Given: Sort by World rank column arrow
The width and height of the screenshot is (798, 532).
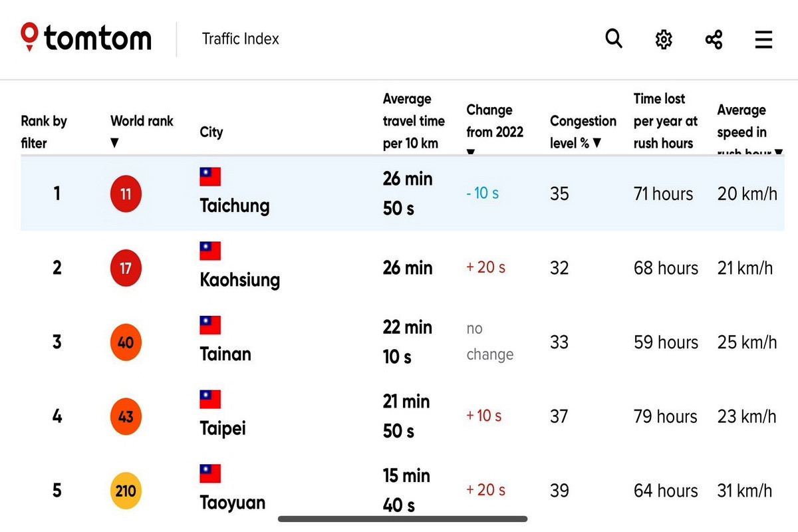Looking at the screenshot, I should coord(114,142).
